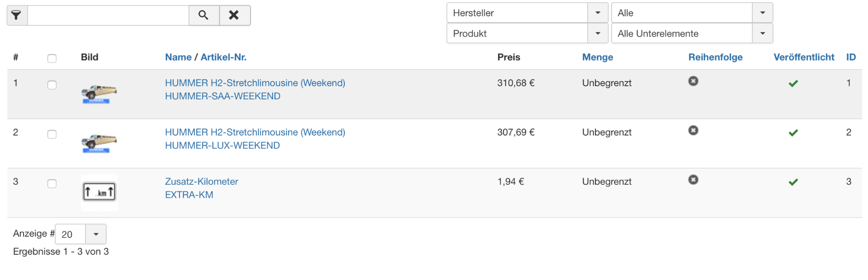Open the Hersteller dropdown
Image resolution: width=868 pixels, height=280 pixels.
click(x=527, y=13)
